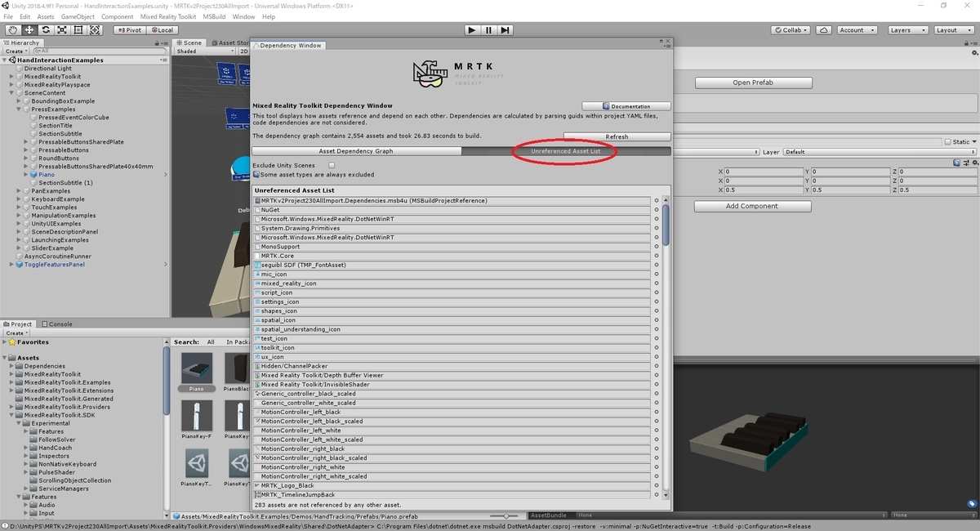Click the Refresh button in Dependency Window

point(617,136)
